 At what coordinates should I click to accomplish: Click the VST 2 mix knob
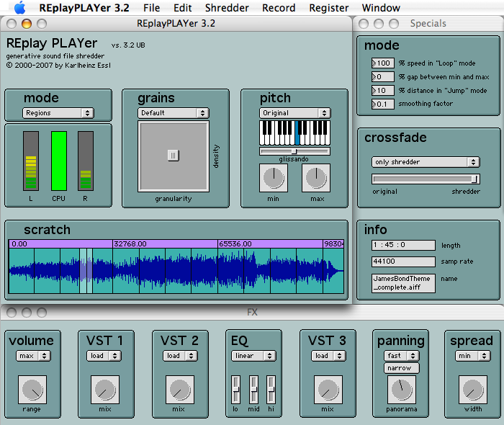tap(180, 389)
